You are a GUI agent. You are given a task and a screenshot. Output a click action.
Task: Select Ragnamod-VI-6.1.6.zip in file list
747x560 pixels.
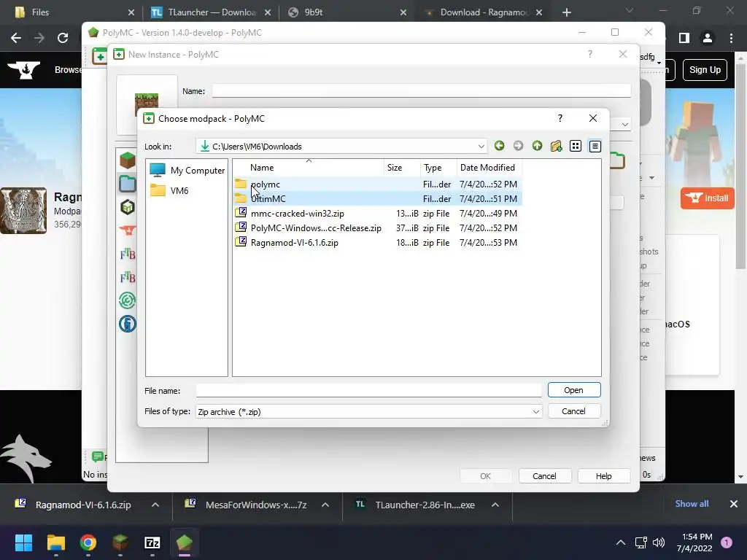(377, 242)
